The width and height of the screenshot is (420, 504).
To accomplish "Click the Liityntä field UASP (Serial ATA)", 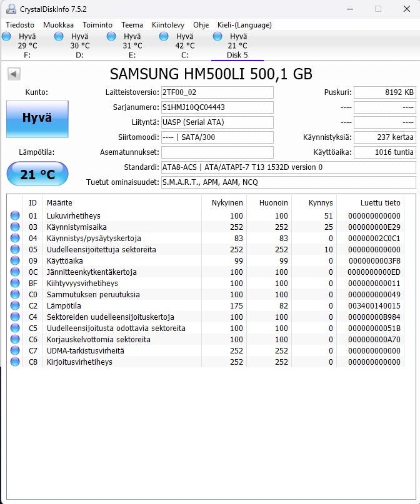I will [217, 122].
